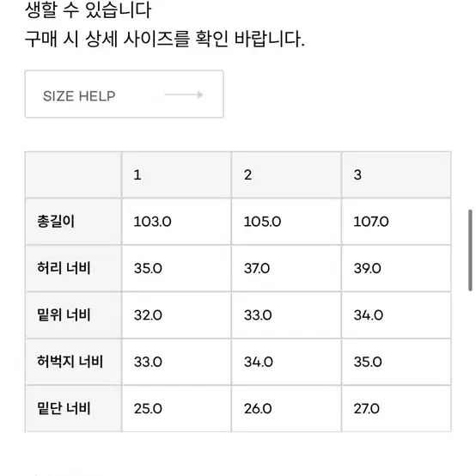The height and width of the screenshot is (476, 476).
Task: Click the 39.0 waist width cell
Action: tap(396, 268)
